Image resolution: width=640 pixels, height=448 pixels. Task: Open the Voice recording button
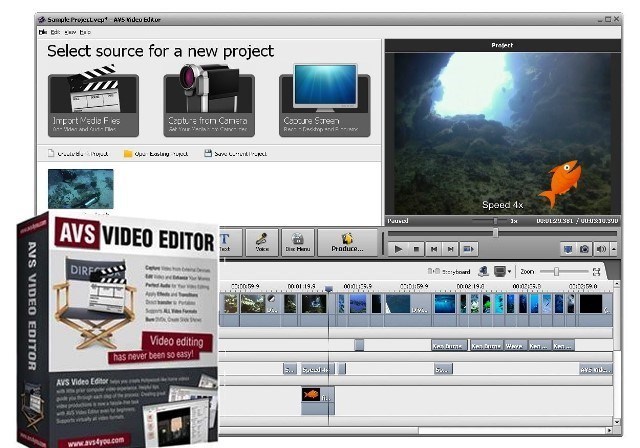(x=262, y=243)
